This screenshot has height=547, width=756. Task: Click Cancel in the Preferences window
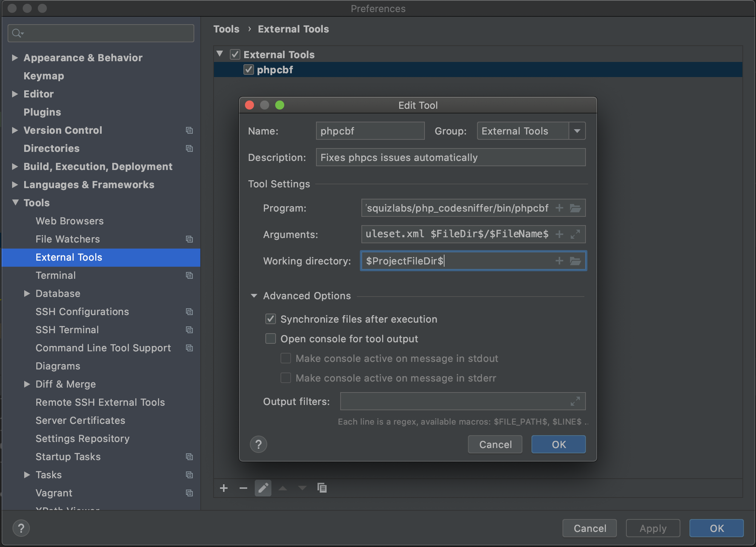point(589,528)
